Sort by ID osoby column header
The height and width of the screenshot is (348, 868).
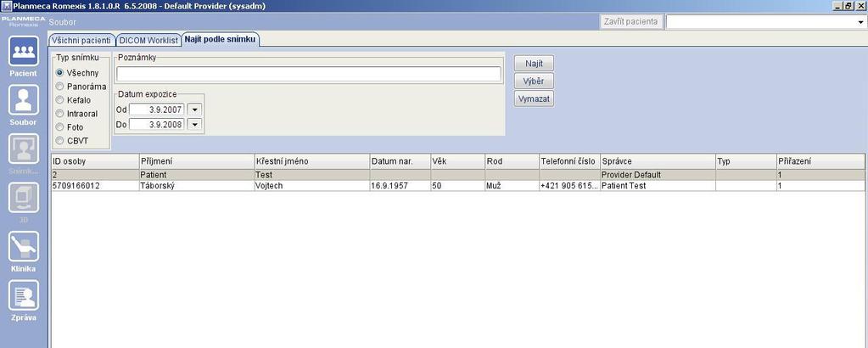95,161
